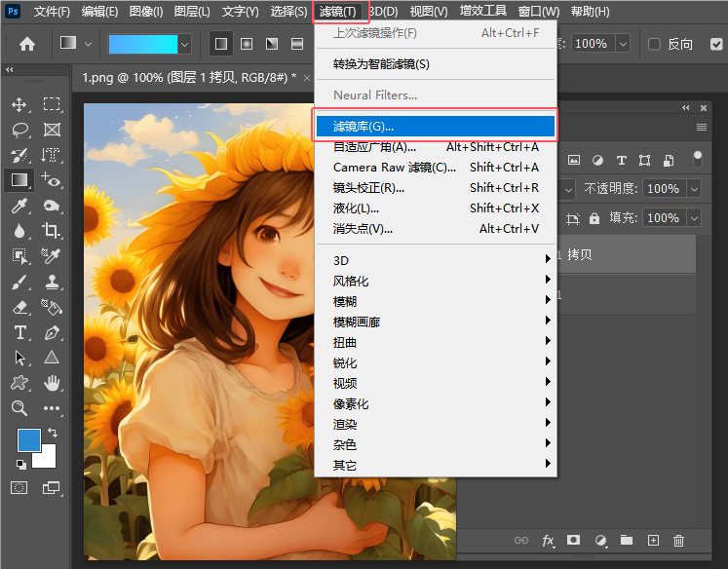This screenshot has width=728, height=569.
Task: Expand the 扭曲 submenu
Action: (x=436, y=342)
